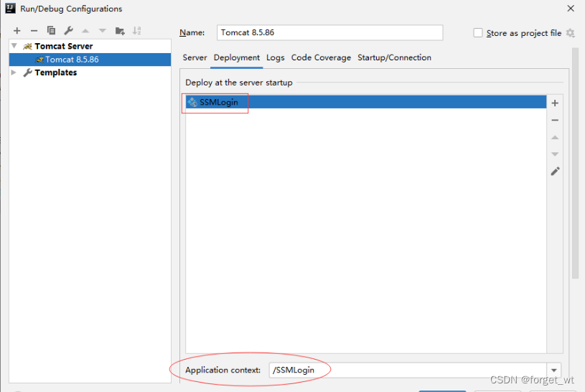Click the dialog's vertical scrollbar
585x392 pixels.
coord(575,163)
